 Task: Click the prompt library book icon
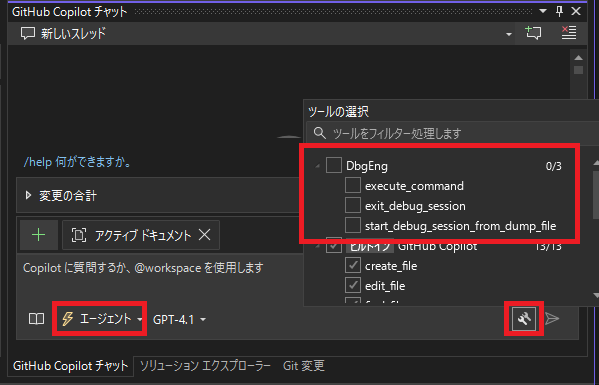point(36,319)
